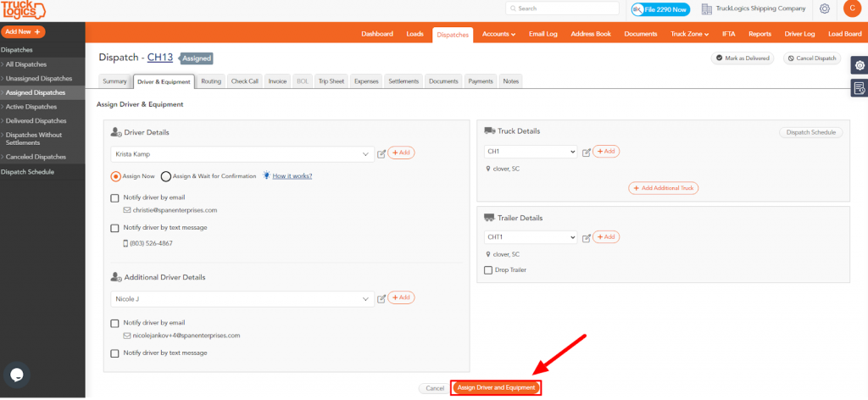
Task: Click into the Search field
Action: point(563,8)
